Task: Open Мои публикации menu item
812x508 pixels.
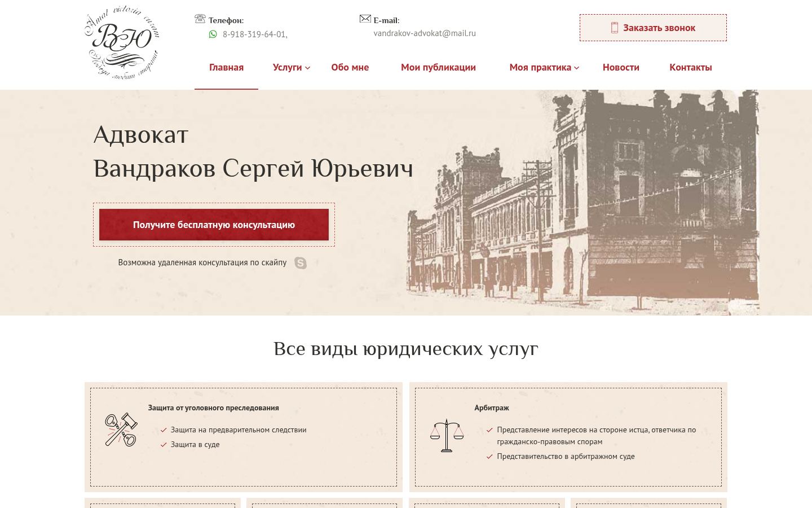Action: coord(438,67)
